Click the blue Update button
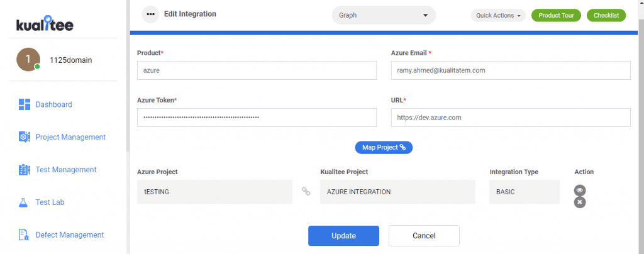 click(344, 236)
